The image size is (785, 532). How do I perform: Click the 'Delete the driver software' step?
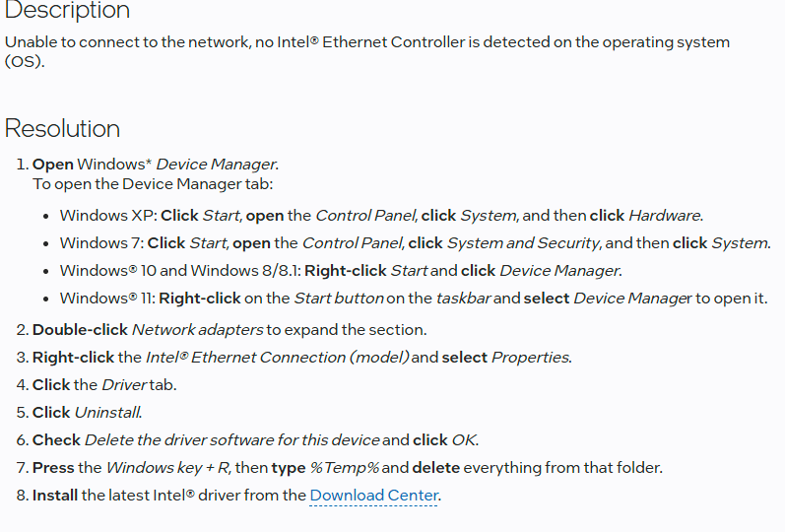point(255,439)
